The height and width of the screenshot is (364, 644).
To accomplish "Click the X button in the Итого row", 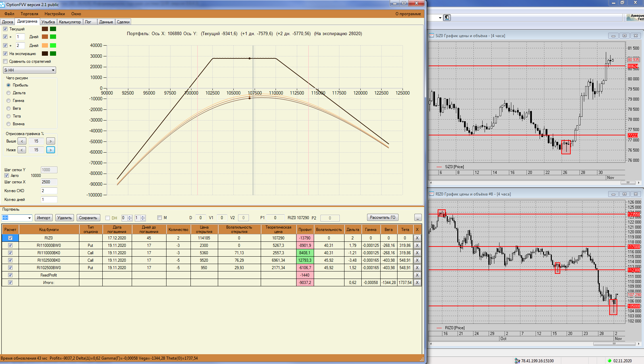I will (417, 283).
